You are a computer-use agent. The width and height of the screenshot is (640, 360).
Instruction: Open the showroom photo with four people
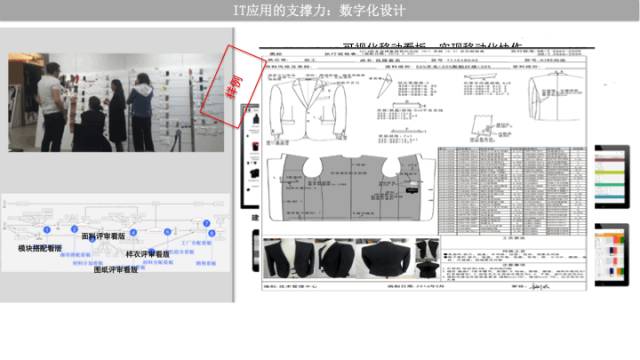pos(116,102)
